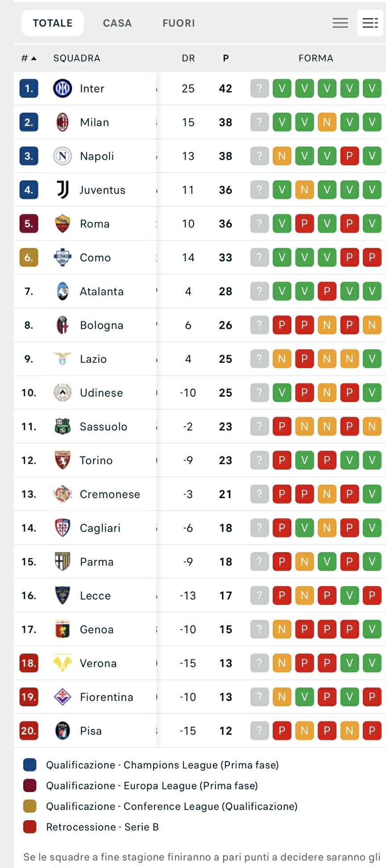
Task: Click Milan's orange N draw badge
Action: 327,122
